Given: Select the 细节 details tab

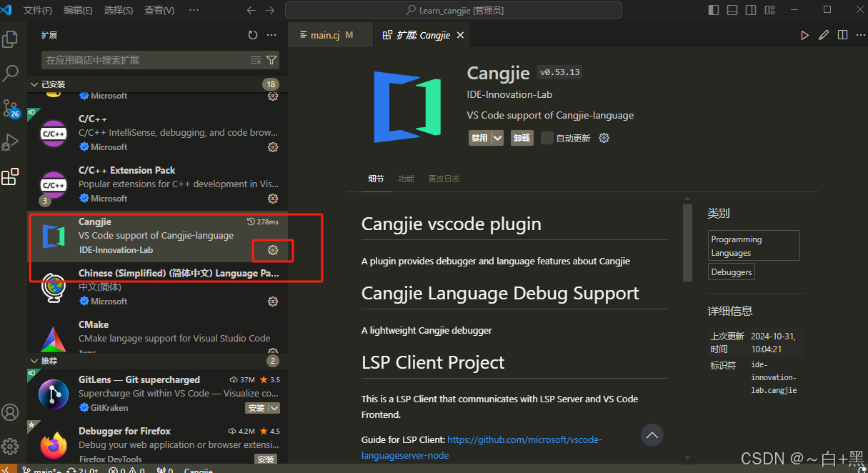Looking at the screenshot, I should click(x=376, y=179).
